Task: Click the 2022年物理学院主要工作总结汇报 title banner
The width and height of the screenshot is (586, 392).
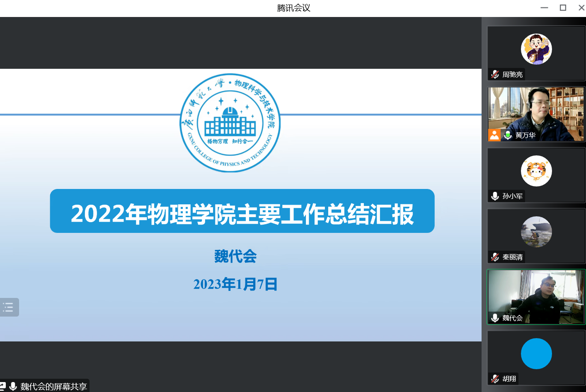Action: coord(242,211)
